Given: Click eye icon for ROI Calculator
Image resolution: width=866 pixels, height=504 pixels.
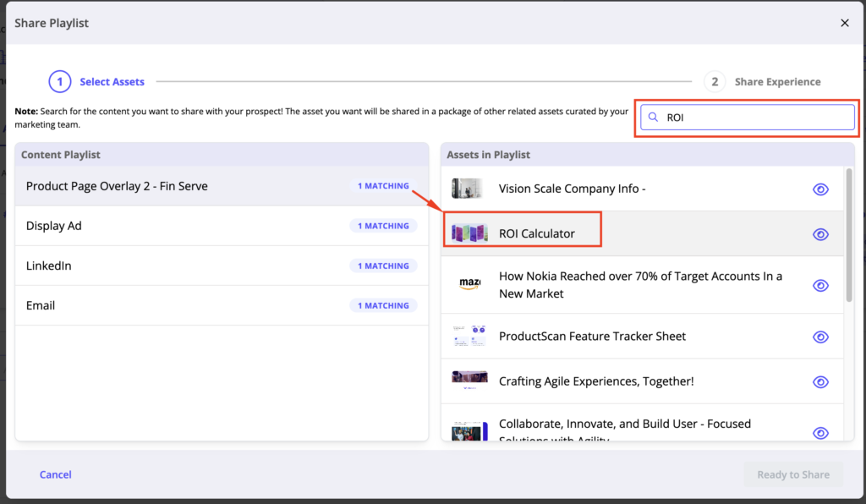Looking at the screenshot, I should pyautogui.click(x=819, y=234).
